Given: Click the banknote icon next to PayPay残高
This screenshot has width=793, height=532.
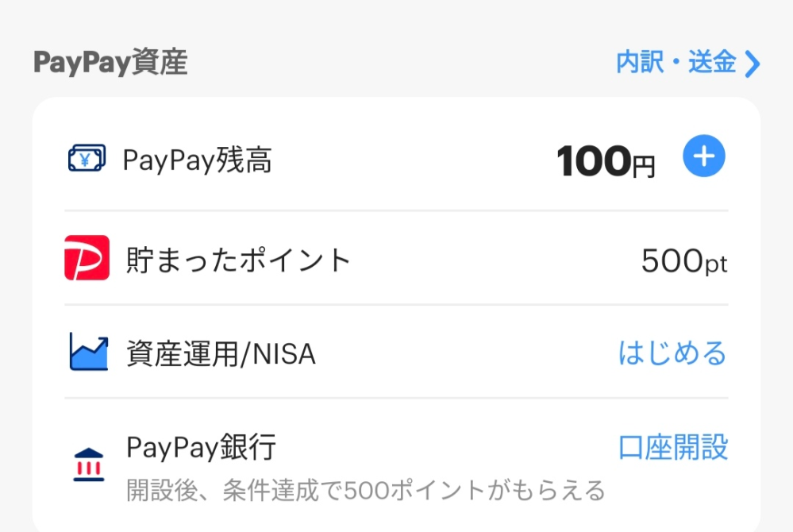Looking at the screenshot, I should coord(89,157).
